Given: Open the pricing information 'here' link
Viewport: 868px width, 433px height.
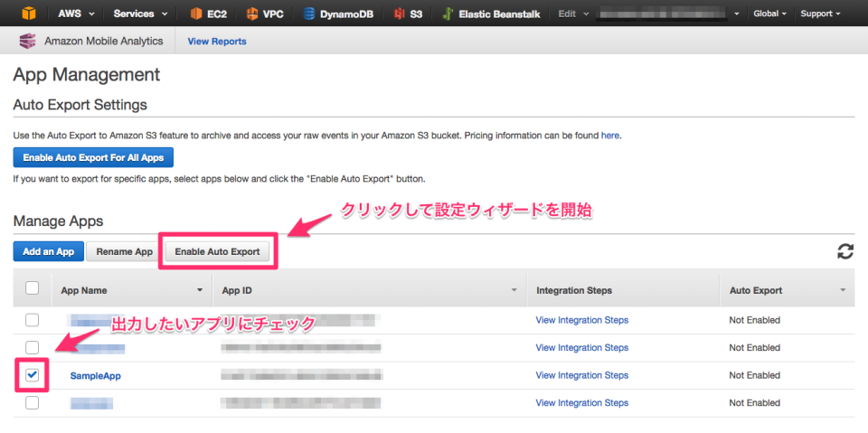Looking at the screenshot, I should click(610, 135).
